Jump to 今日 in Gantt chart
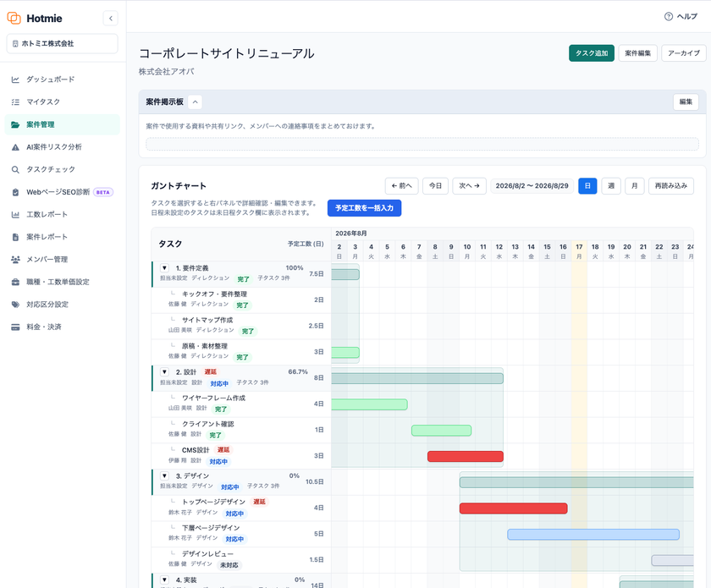711x588 pixels. [x=435, y=186]
